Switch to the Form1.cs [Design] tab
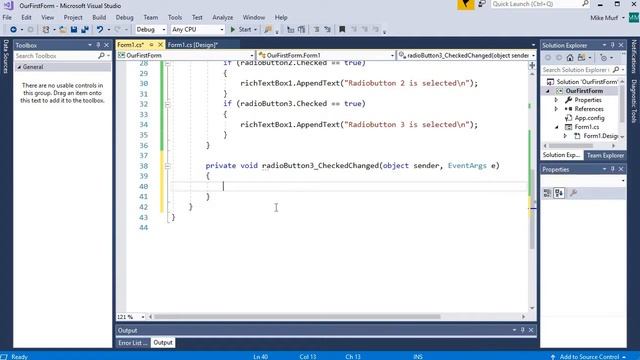Image resolution: width=640 pixels, height=360 pixels. pos(193,45)
